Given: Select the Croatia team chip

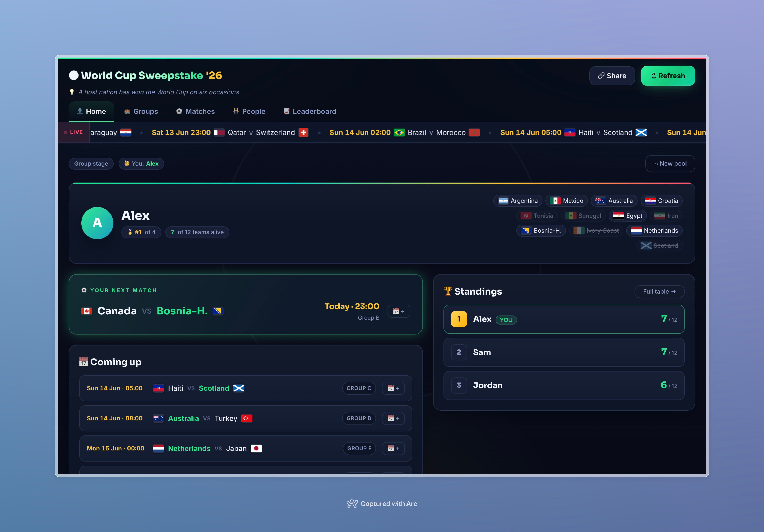Looking at the screenshot, I should (x=661, y=201).
